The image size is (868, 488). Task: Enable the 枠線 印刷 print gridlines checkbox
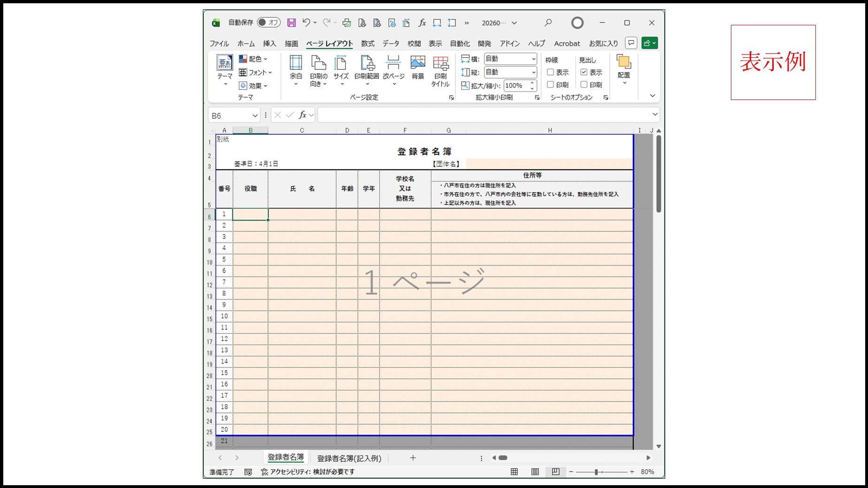[x=550, y=84]
